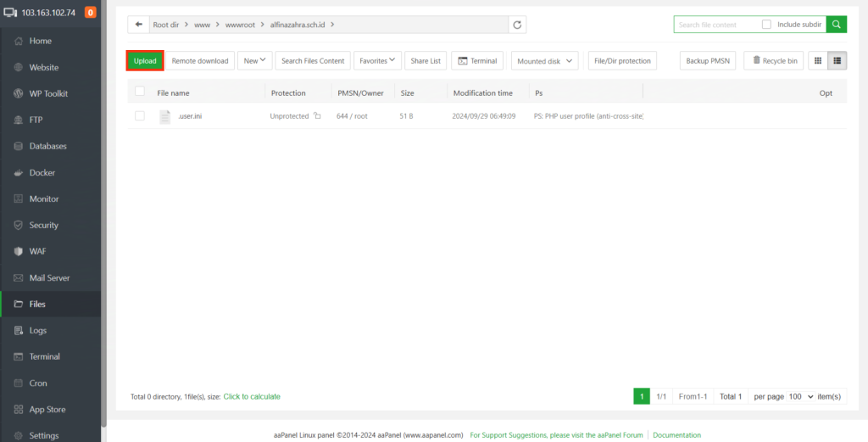Change the per page item count
This screenshot has width=868, height=442.
pos(799,396)
